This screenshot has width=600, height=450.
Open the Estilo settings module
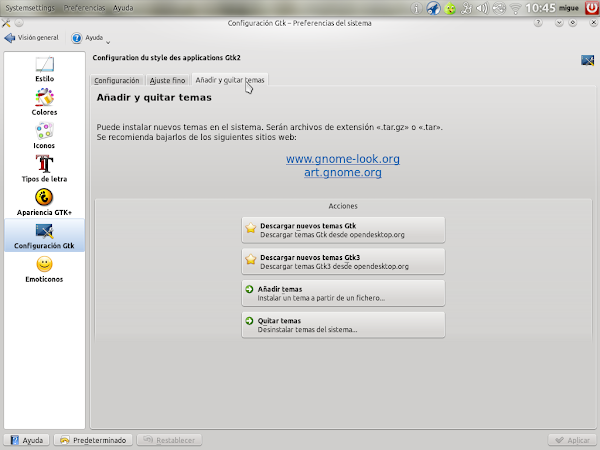coord(44,69)
